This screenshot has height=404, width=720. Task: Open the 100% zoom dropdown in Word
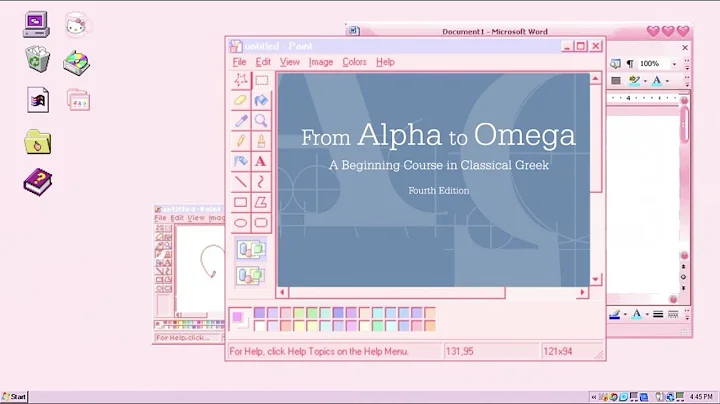tap(674, 64)
